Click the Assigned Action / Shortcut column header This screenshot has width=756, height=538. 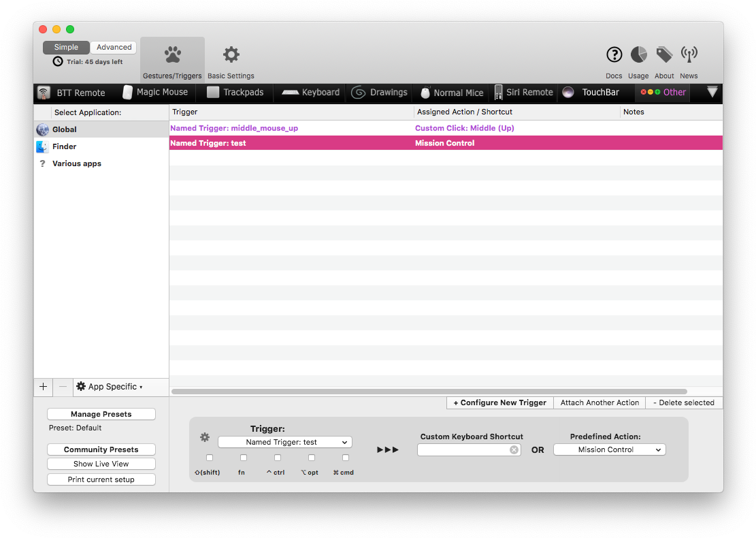[516, 112]
